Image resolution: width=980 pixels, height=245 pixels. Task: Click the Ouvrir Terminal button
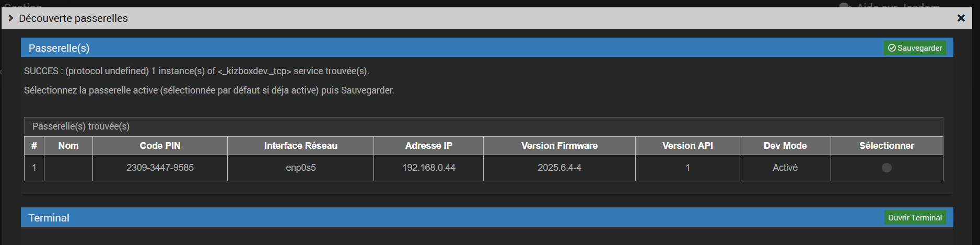[x=915, y=218]
